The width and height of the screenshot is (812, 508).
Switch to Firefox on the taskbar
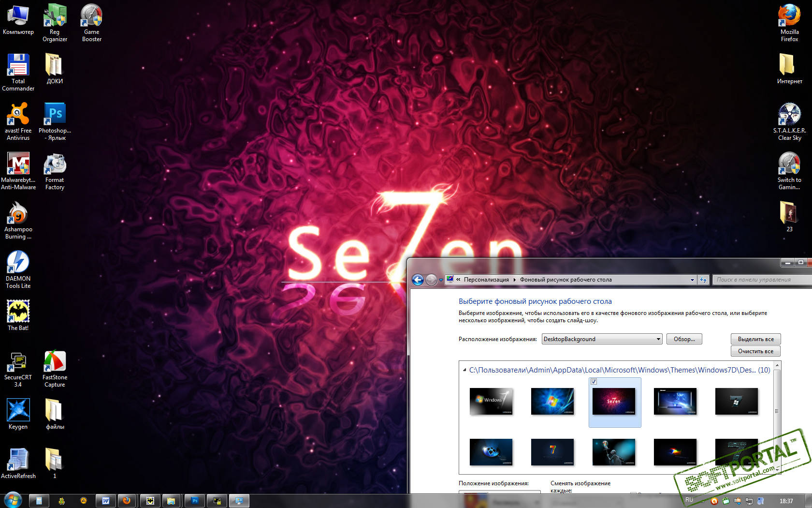pos(127,501)
